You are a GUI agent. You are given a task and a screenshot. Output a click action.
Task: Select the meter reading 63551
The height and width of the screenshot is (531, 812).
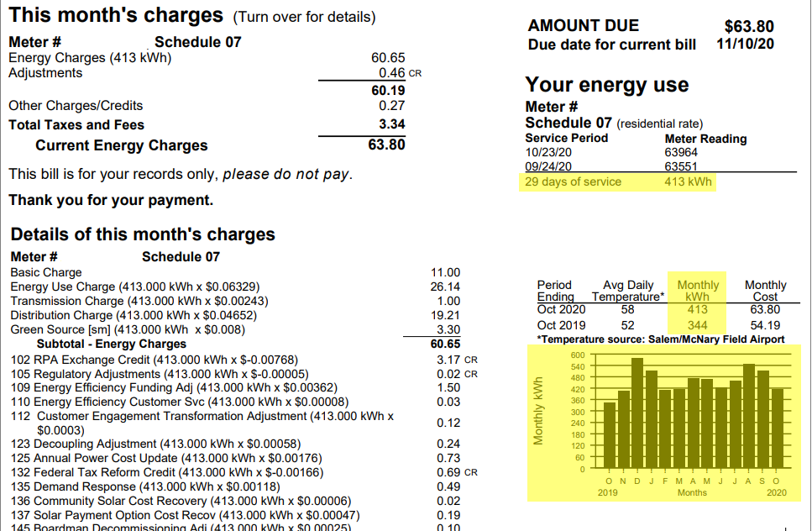coord(681,166)
